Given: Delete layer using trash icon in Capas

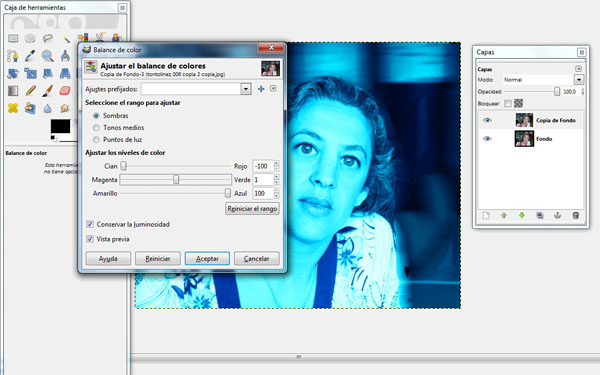Looking at the screenshot, I should [x=575, y=216].
